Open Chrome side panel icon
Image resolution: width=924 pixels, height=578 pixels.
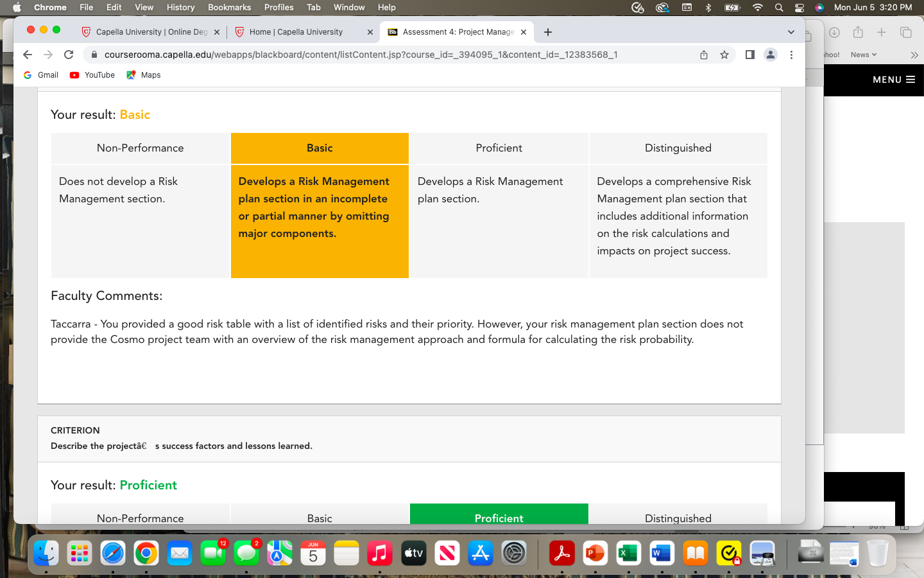tap(749, 55)
